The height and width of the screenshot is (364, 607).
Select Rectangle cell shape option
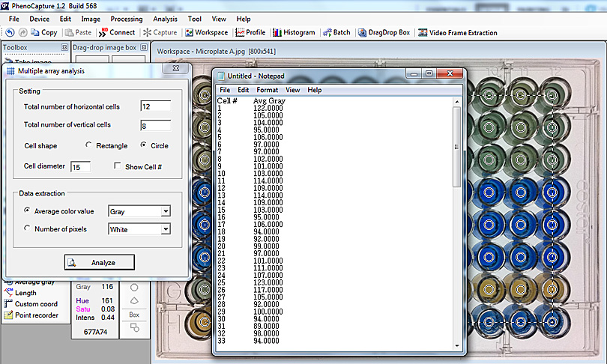point(90,145)
